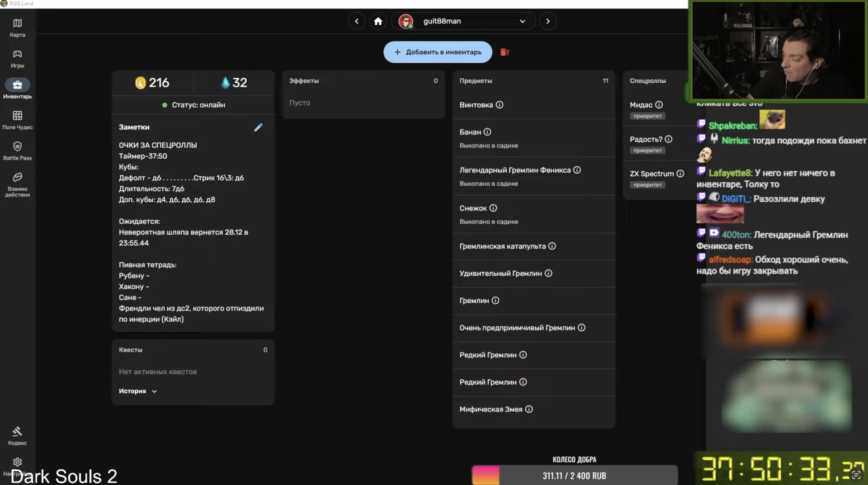Edit notes with the pencil icon
Image resolution: width=868 pixels, height=485 pixels.
[x=258, y=127]
